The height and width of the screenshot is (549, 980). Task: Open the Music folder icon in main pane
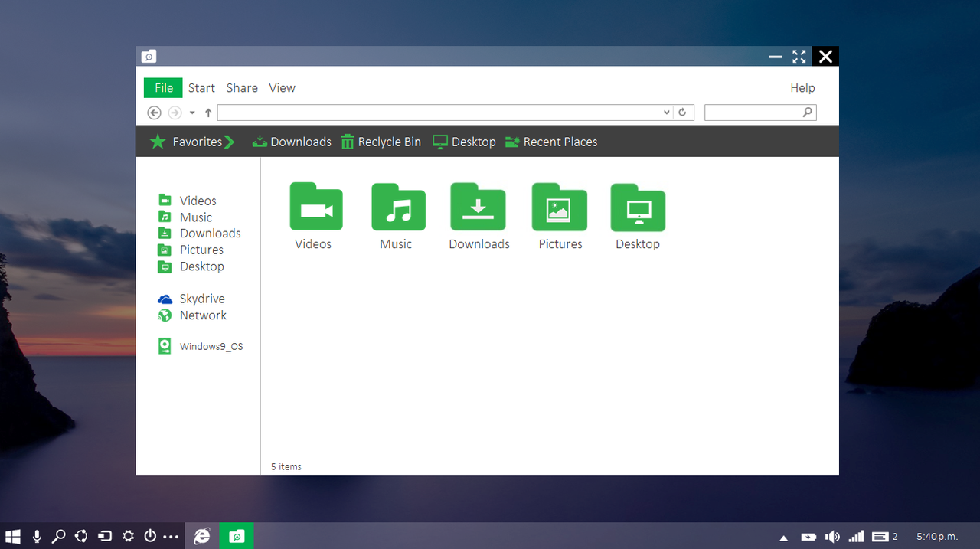click(397, 207)
